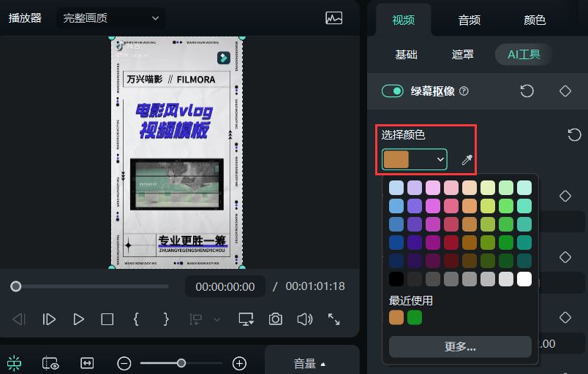Zoom out the timeline with the minus button
This screenshot has height=374, width=588.
click(x=124, y=363)
